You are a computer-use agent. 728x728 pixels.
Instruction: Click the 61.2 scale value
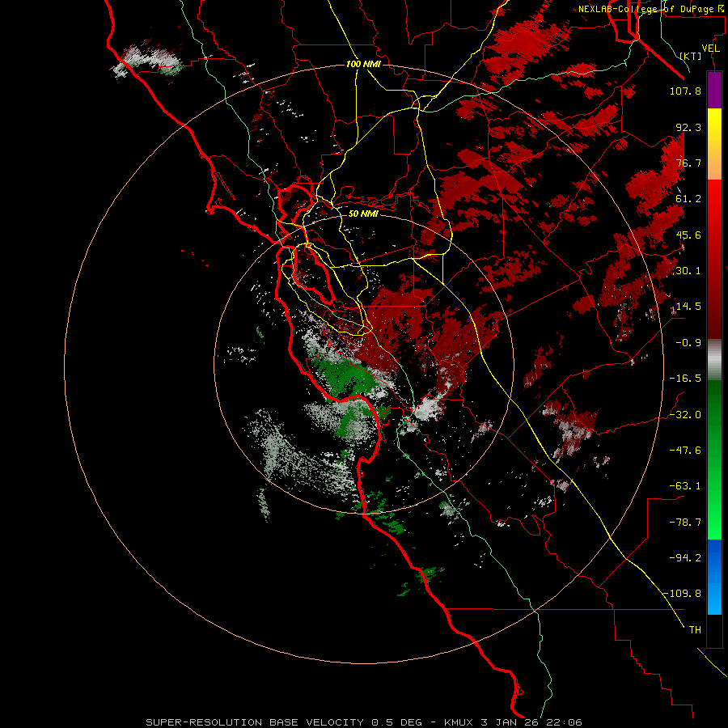click(688, 199)
